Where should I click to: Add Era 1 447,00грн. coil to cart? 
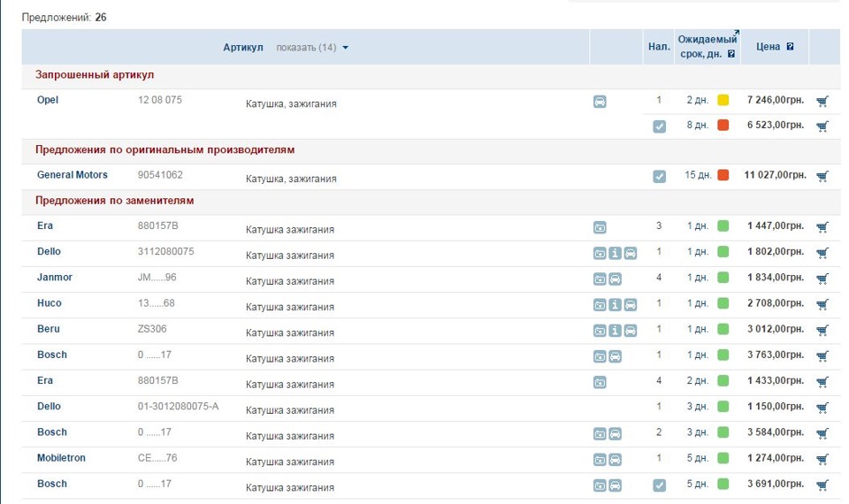tap(822, 227)
